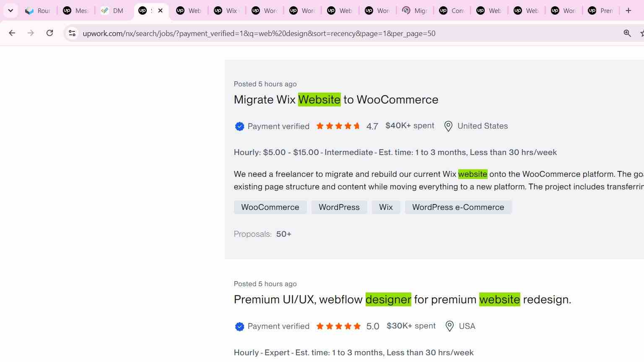The image size is (644, 362).
Task: Switch to the DM browser tab
Action: tap(113, 10)
